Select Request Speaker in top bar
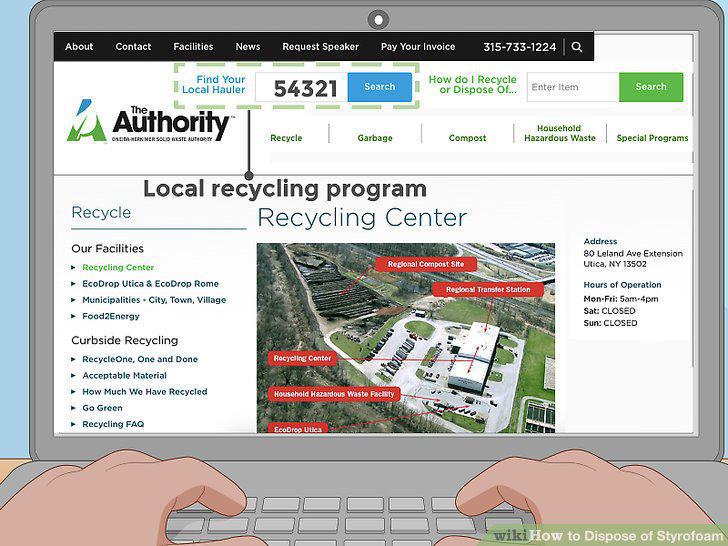 [320, 47]
